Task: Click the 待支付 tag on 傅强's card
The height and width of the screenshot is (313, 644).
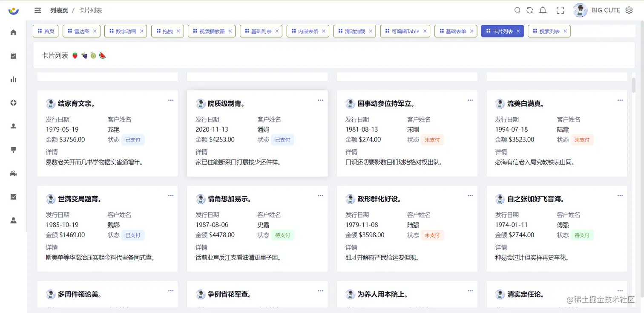Action: 582,235
